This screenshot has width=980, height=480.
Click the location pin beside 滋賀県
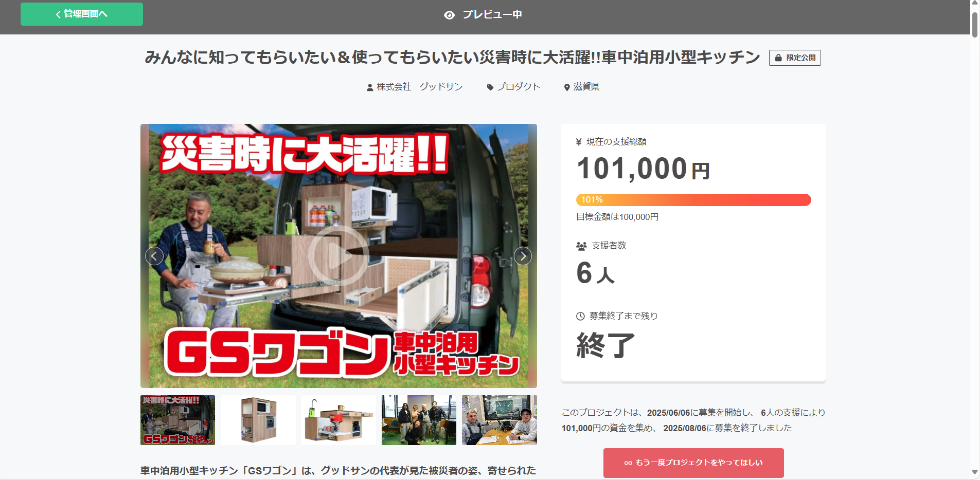tap(567, 87)
